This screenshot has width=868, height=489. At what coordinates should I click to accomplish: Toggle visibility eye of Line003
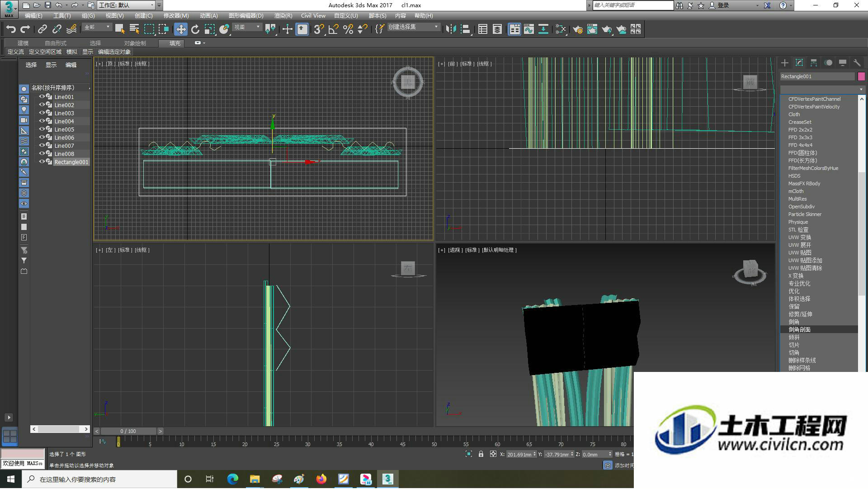(x=42, y=113)
